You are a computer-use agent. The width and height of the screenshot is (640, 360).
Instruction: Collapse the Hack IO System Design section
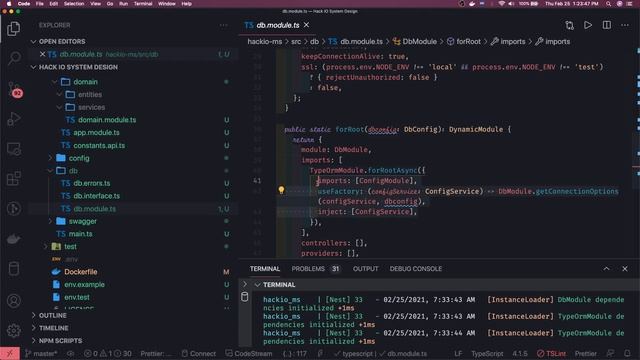(x=33, y=67)
